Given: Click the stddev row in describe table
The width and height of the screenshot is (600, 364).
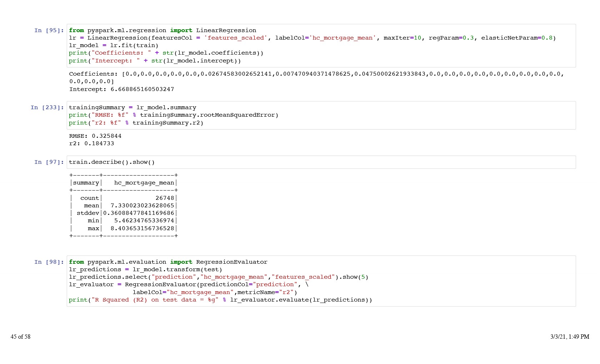Looking at the screenshot, I should pyautogui.click(x=88, y=213).
